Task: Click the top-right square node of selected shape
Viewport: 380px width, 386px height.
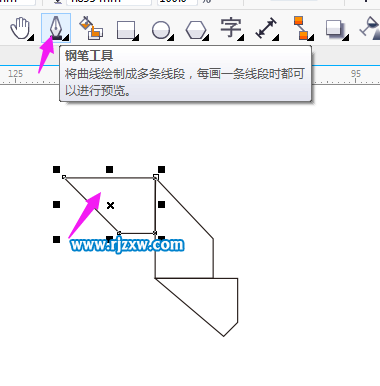Action: [x=156, y=177]
